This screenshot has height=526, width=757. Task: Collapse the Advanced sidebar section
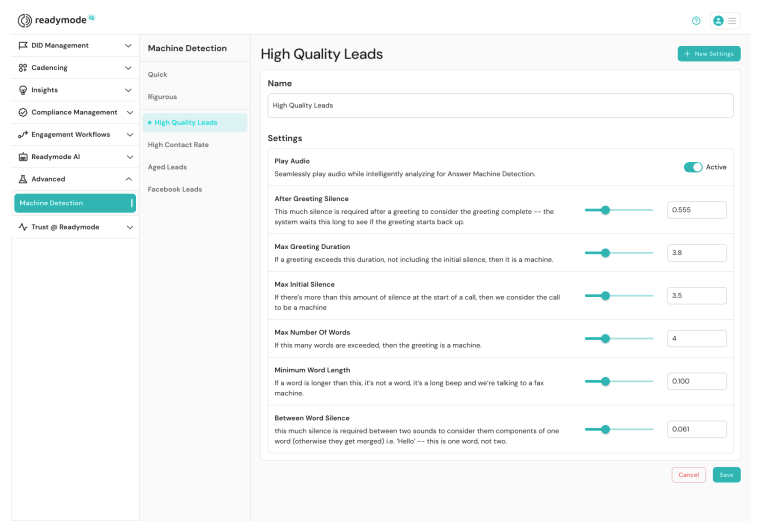tap(128, 179)
